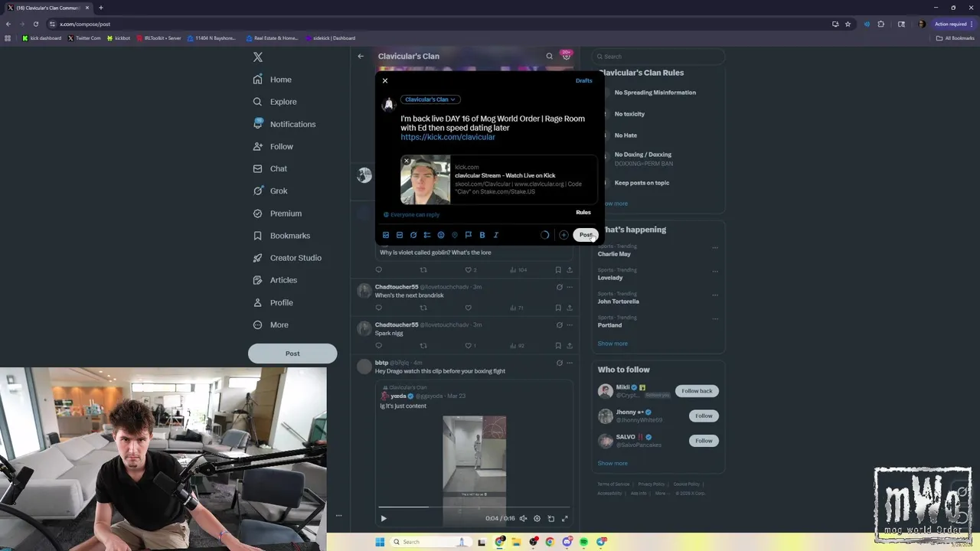Follow back Mikki
This screenshot has width=980, height=551.
697,391
